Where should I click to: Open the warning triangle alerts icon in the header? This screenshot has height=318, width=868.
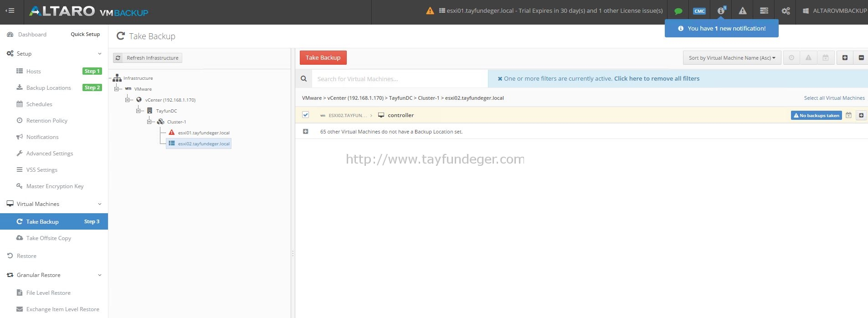743,10
